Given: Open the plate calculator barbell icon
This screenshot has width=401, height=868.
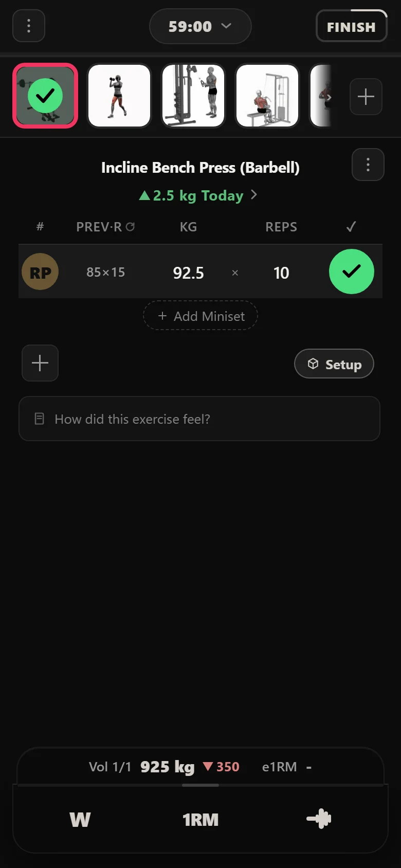Looking at the screenshot, I should (x=319, y=819).
